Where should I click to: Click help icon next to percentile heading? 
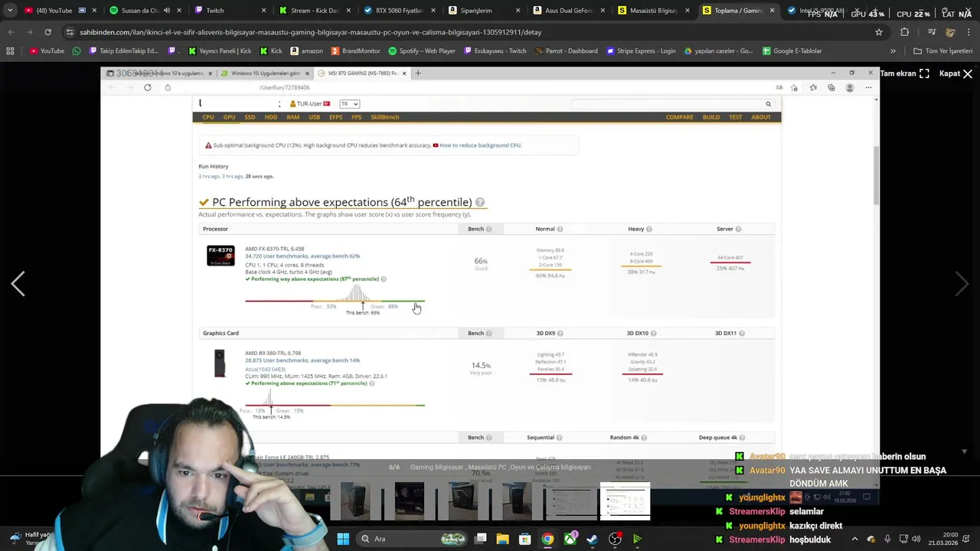click(x=480, y=203)
